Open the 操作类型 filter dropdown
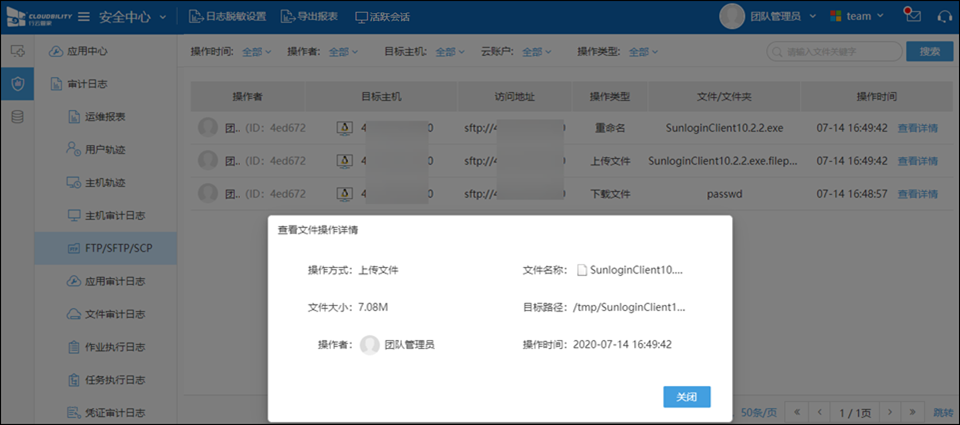Screen dimensions: 960x425 click(x=644, y=52)
